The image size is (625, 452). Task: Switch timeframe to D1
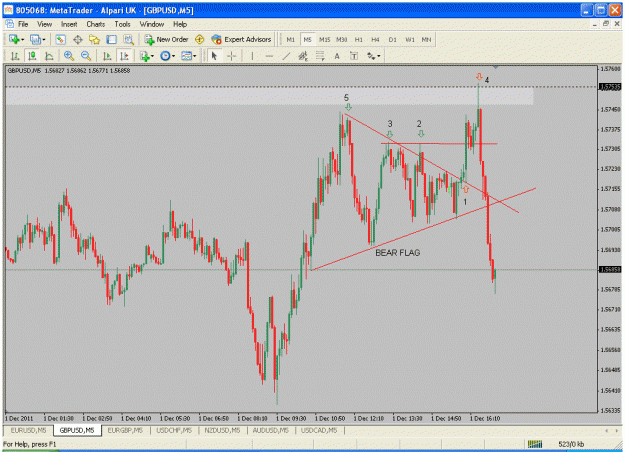pos(393,39)
